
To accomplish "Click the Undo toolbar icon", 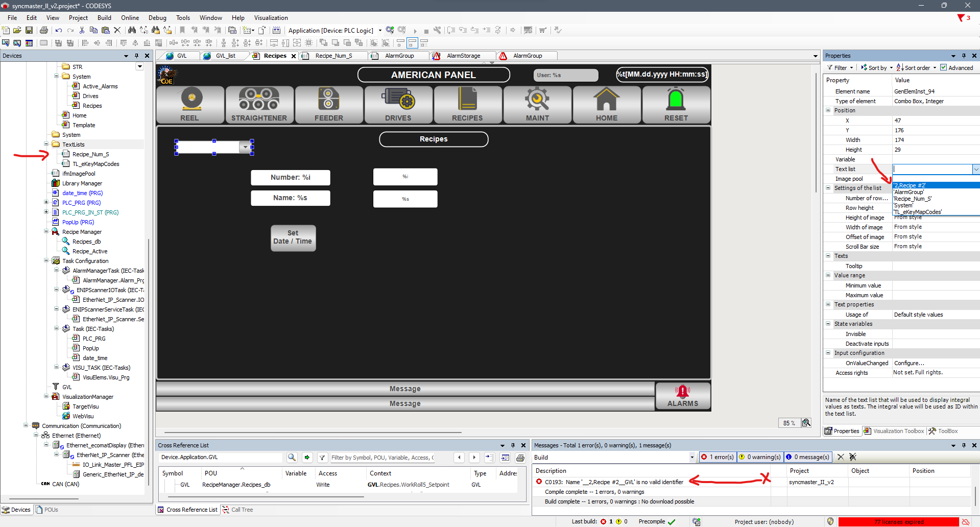I will pyautogui.click(x=59, y=30).
